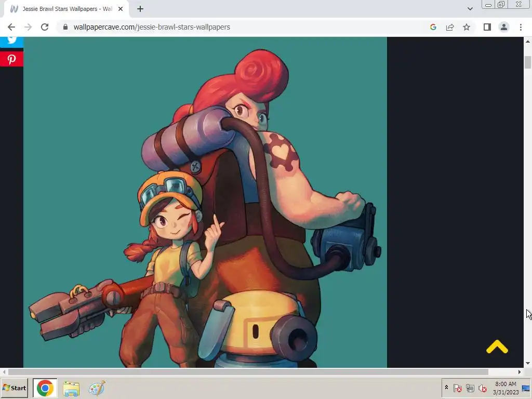Click the vertical scrollbar down arrow
Screen dimensions: 532x399
528,363
